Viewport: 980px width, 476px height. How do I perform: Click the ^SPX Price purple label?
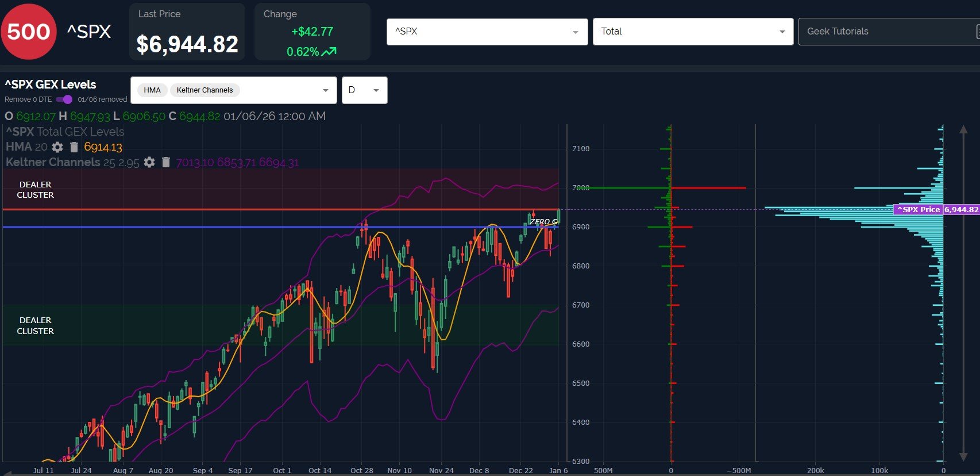point(919,209)
